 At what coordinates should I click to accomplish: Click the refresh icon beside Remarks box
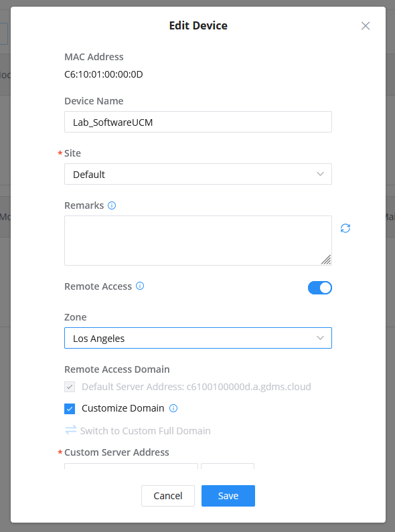(x=345, y=228)
